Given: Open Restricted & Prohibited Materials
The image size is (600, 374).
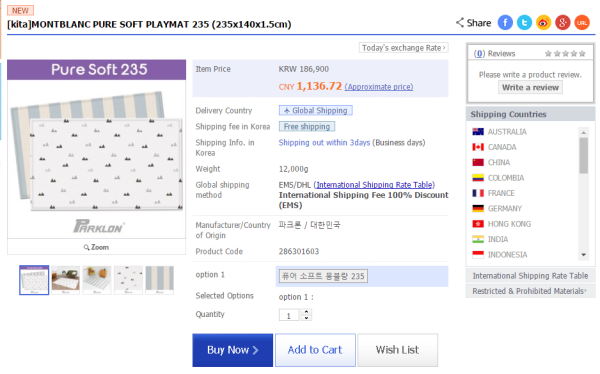Looking at the screenshot, I should (530, 291).
